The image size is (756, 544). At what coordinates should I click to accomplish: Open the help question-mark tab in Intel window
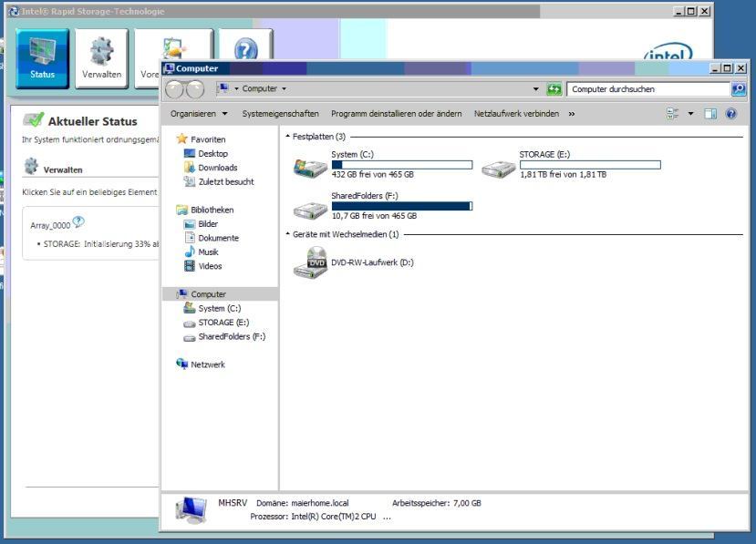coord(246,45)
